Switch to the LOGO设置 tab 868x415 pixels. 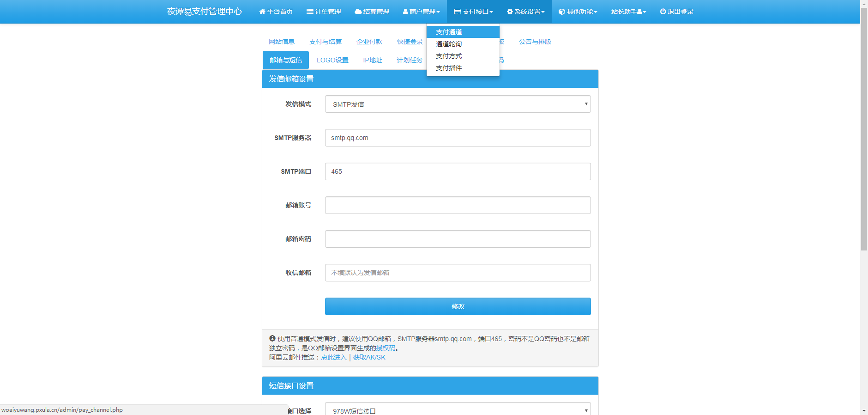pyautogui.click(x=332, y=60)
